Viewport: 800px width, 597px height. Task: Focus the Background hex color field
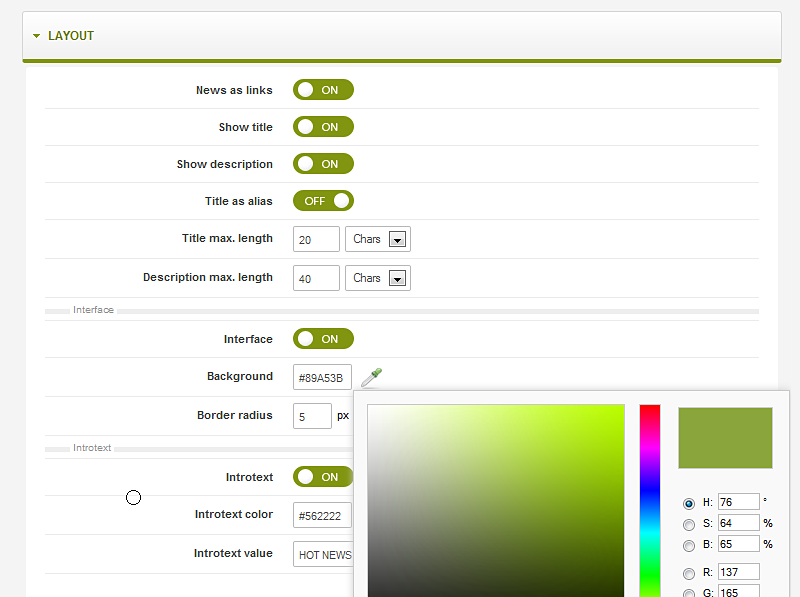pyautogui.click(x=322, y=378)
